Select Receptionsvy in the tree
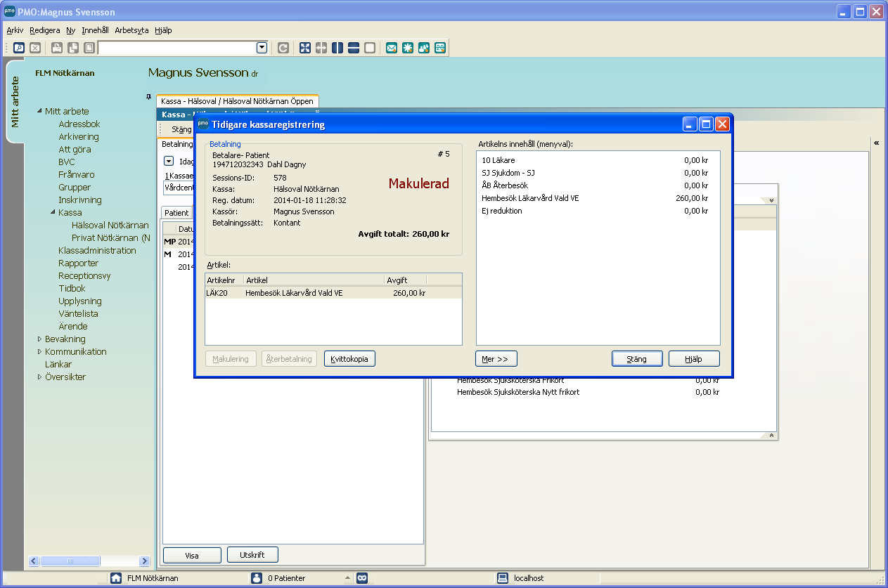Image resolution: width=888 pixels, height=588 pixels. point(84,275)
